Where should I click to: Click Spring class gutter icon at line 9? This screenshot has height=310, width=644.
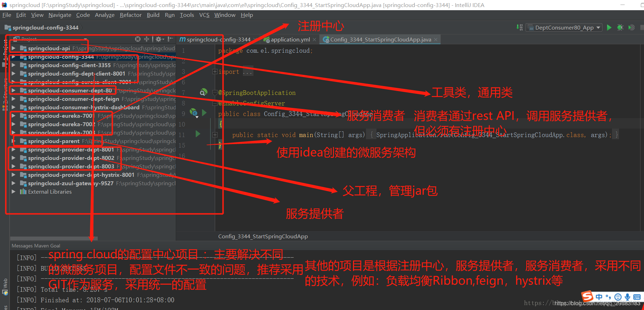pyautogui.click(x=194, y=113)
